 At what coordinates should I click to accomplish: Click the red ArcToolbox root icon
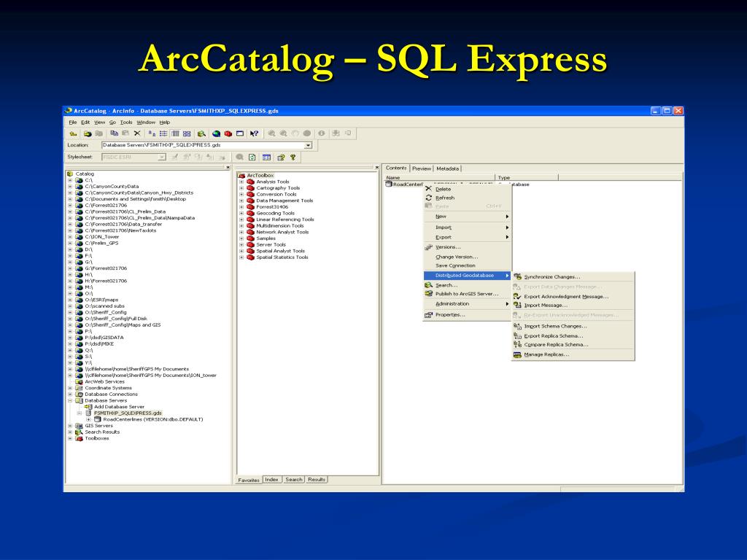pos(242,176)
